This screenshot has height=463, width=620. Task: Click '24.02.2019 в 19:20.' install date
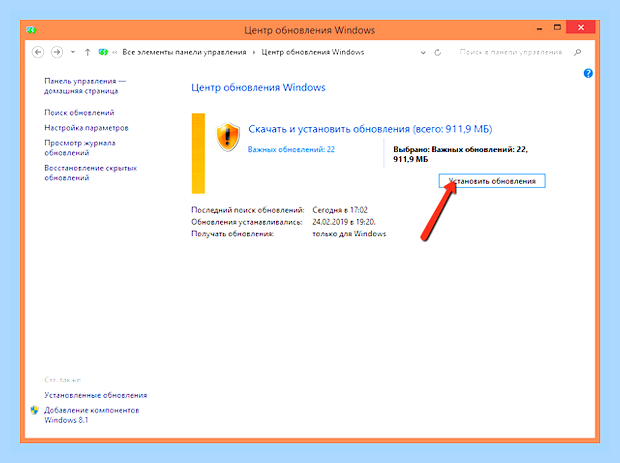pyautogui.click(x=344, y=222)
